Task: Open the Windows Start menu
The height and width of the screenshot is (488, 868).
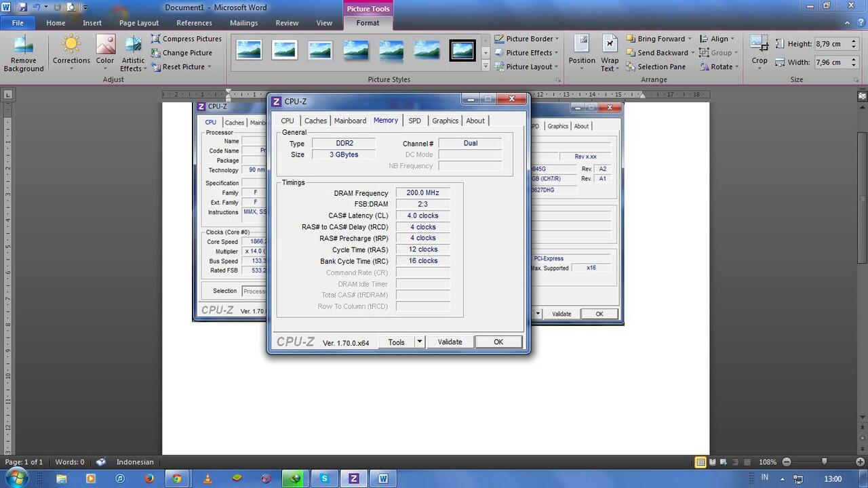Action: point(16,479)
